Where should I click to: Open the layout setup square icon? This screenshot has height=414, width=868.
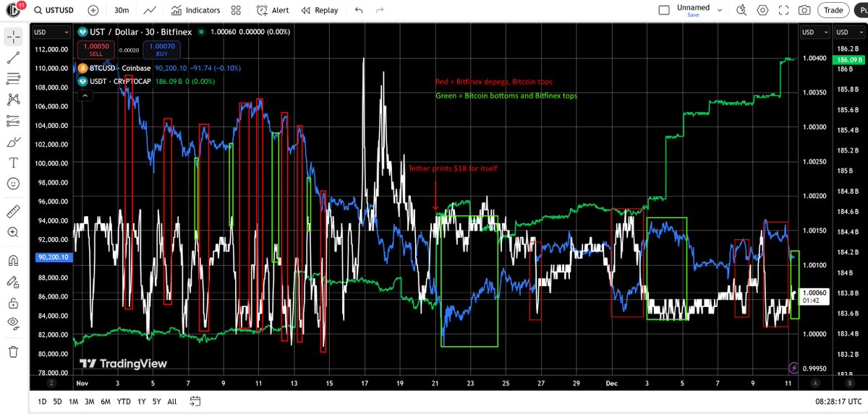(665, 10)
